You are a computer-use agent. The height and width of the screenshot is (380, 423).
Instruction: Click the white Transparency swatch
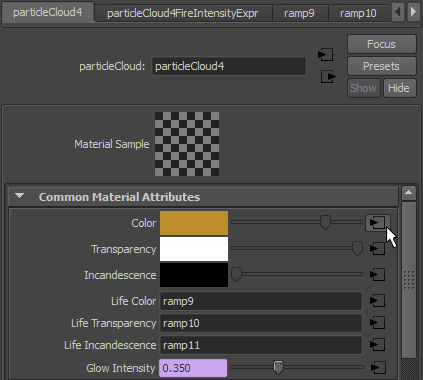194,249
